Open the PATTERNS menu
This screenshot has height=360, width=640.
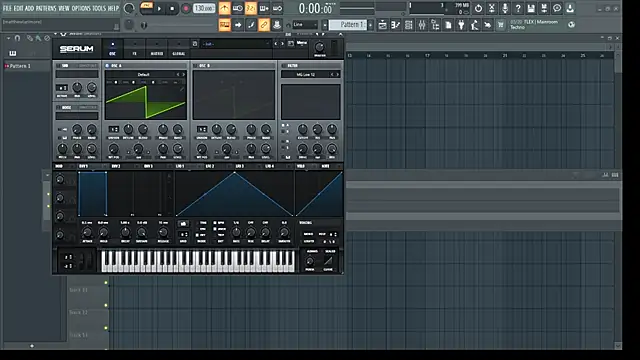(x=46, y=8)
